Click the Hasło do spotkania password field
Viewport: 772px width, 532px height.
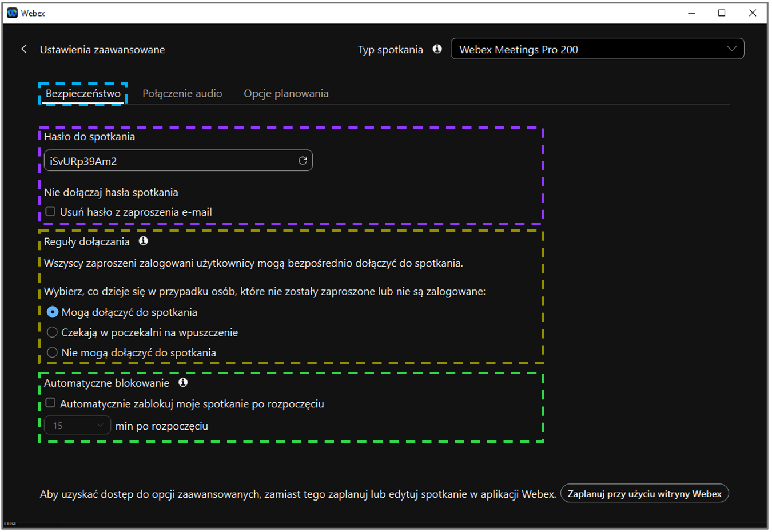coord(178,161)
